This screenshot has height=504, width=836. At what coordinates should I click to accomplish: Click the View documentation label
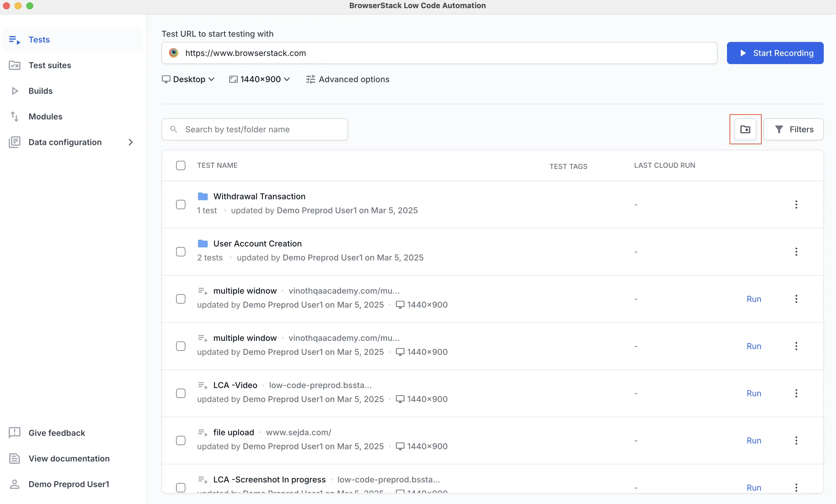coord(69,459)
